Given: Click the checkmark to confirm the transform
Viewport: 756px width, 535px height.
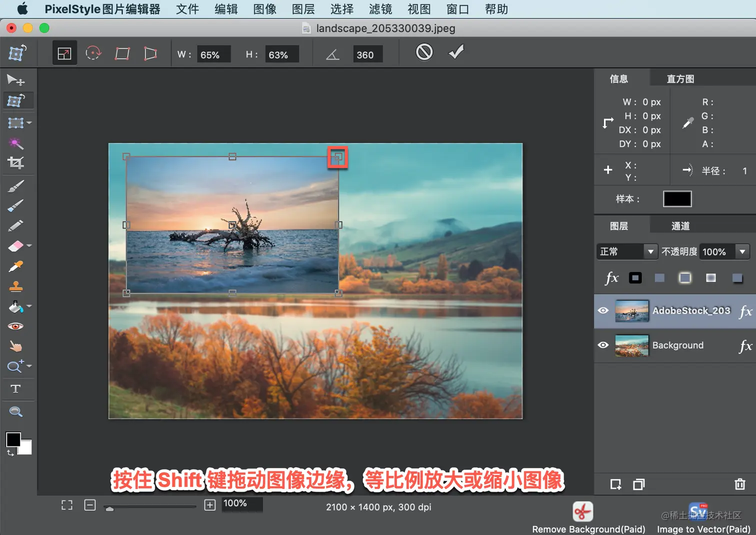Looking at the screenshot, I should pos(455,52).
